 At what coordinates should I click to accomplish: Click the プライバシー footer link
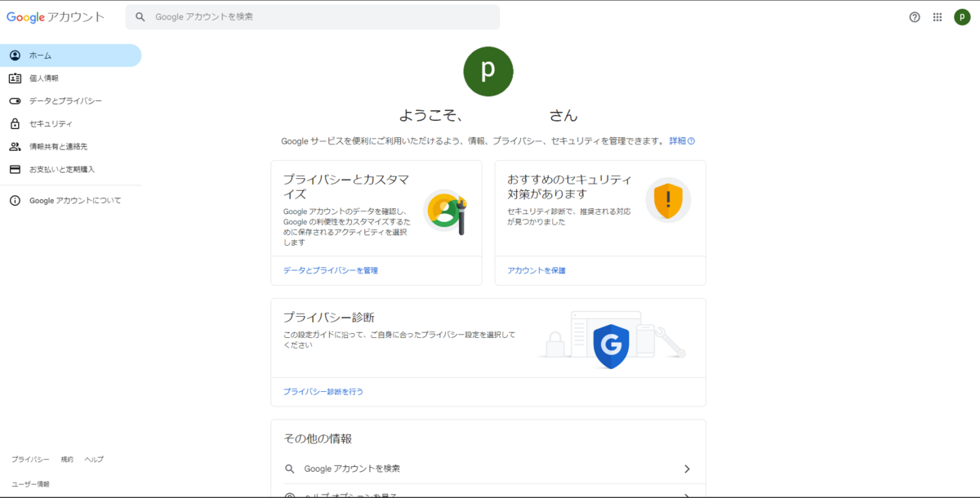tap(30, 460)
